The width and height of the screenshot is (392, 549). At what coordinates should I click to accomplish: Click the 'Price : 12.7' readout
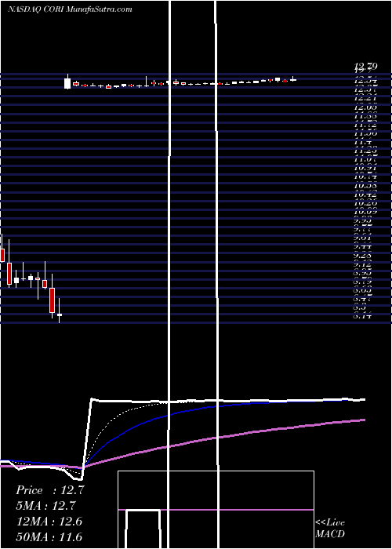coord(49,490)
